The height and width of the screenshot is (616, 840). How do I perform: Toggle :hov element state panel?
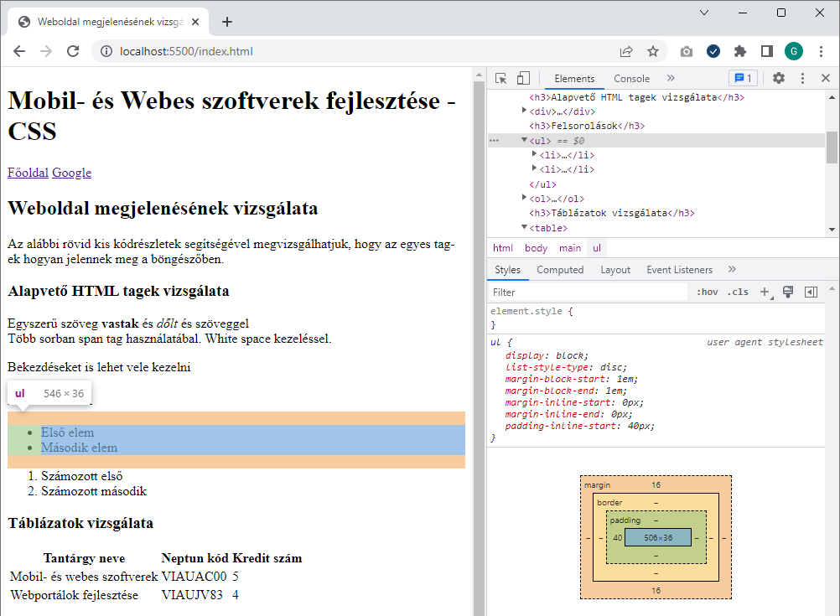tap(708, 292)
